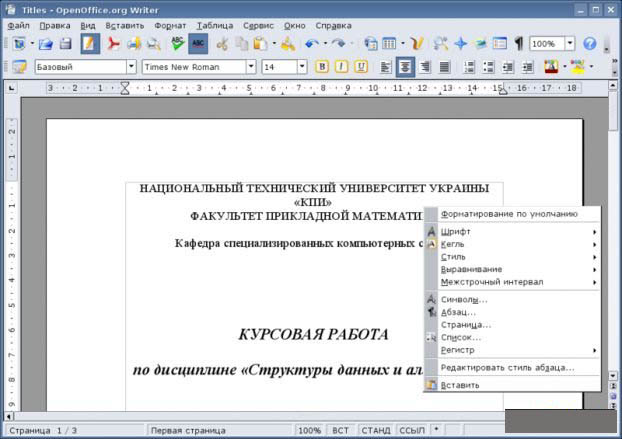Select the Format Paintbrush icon
Image resolution: width=622 pixels, height=439 pixels.
click(x=288, y=44)
